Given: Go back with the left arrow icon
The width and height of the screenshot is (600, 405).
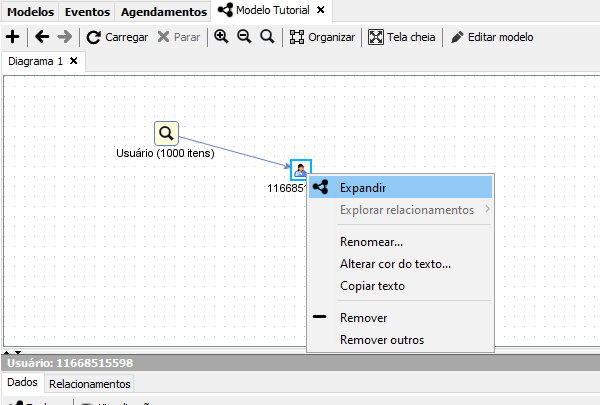Looking at the screenshot, I should pyautogui.click(x=41, y=37).
